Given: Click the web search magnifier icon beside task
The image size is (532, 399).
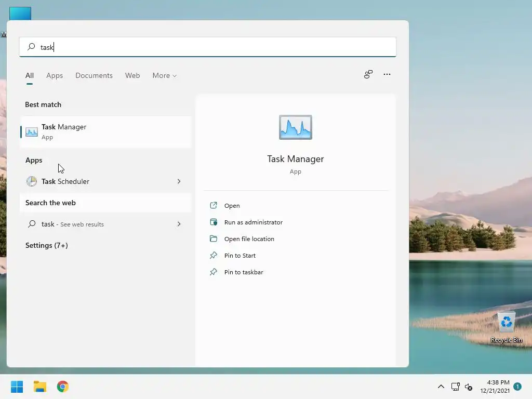Looking at the screenshot, I should [x=32, y=224].
